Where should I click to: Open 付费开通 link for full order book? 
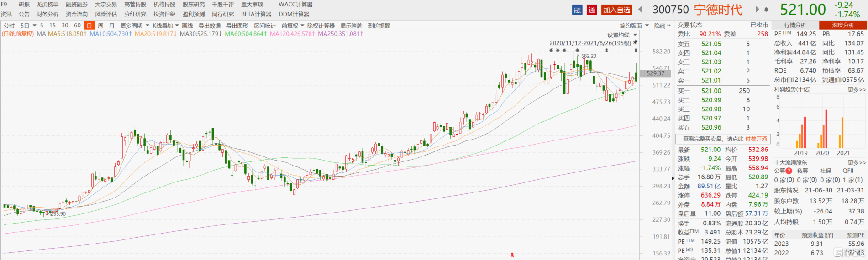(756, 139)
